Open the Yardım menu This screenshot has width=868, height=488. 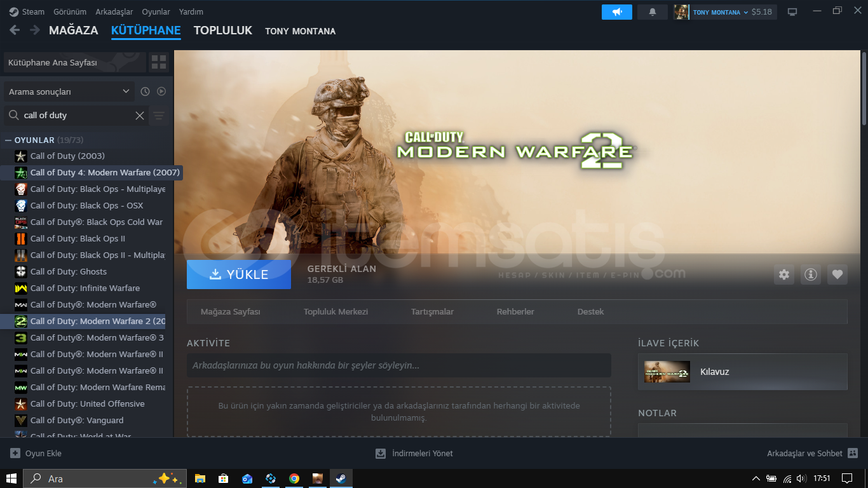click(191, 11)
